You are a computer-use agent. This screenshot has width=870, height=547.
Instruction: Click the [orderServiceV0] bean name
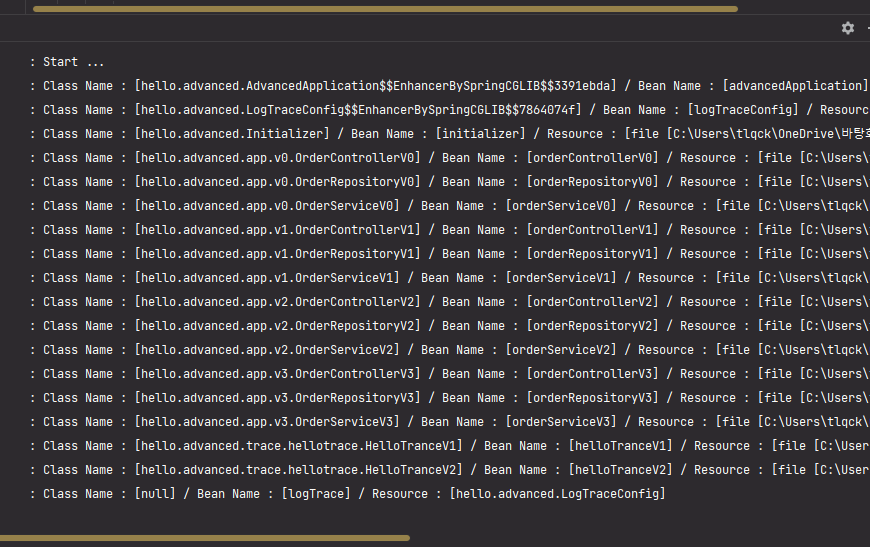pos(561,206)
